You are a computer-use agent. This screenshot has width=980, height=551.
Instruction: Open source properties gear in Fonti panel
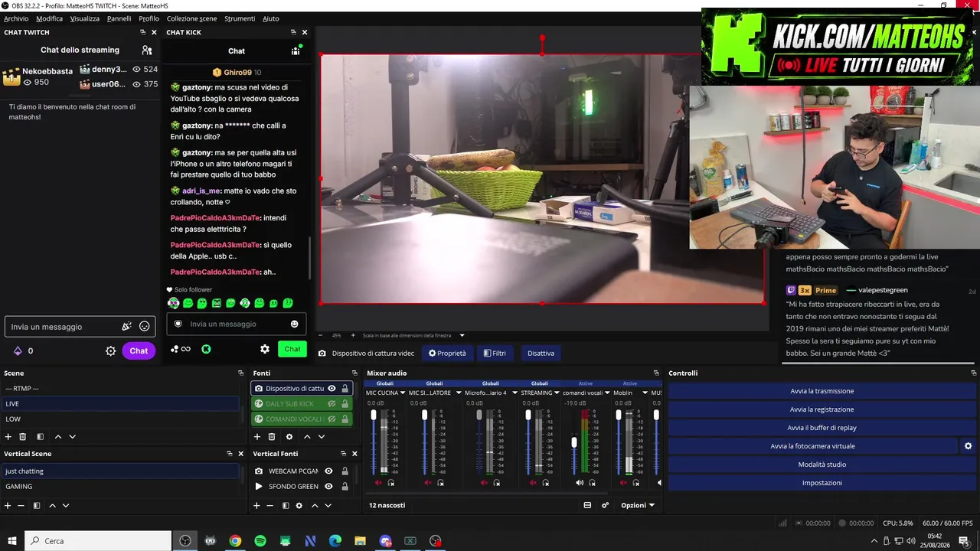tap(289, 437)
